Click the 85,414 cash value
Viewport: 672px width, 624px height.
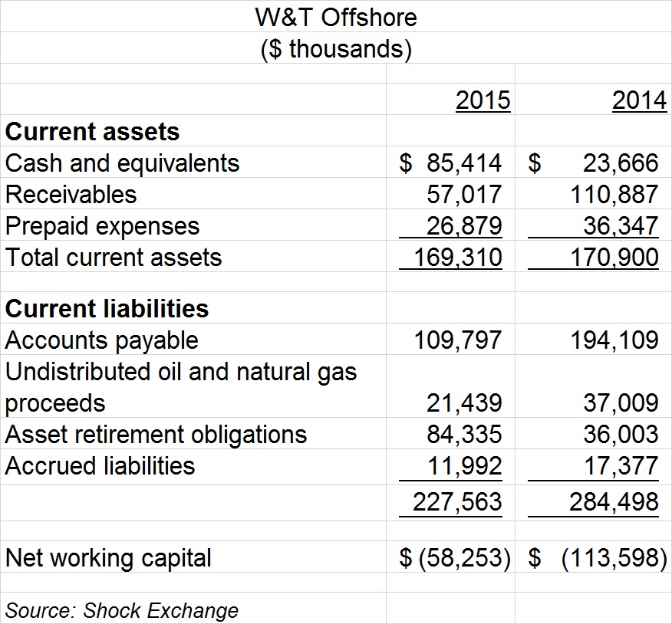(x=463, y=163)
